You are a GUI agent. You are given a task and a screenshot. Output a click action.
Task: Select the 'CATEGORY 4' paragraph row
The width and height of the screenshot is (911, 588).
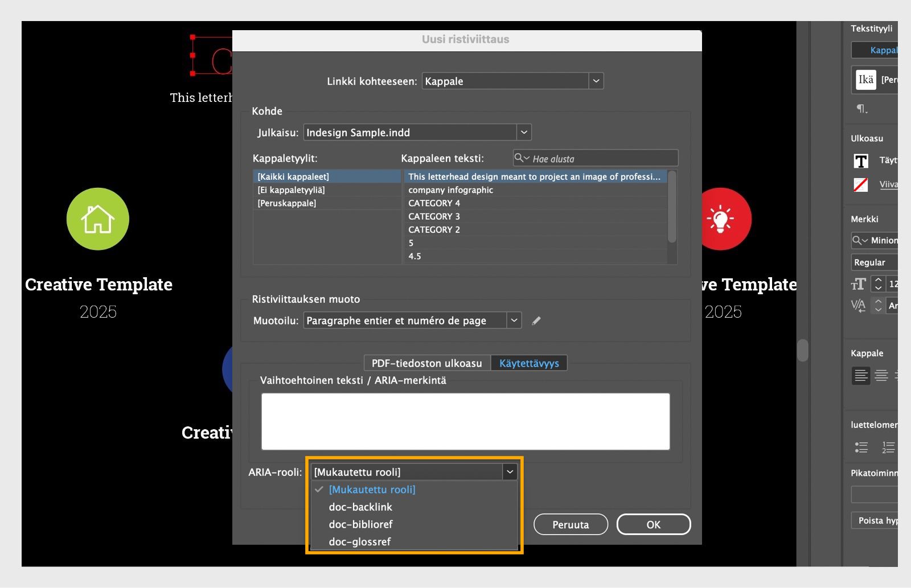pos(535,203)
